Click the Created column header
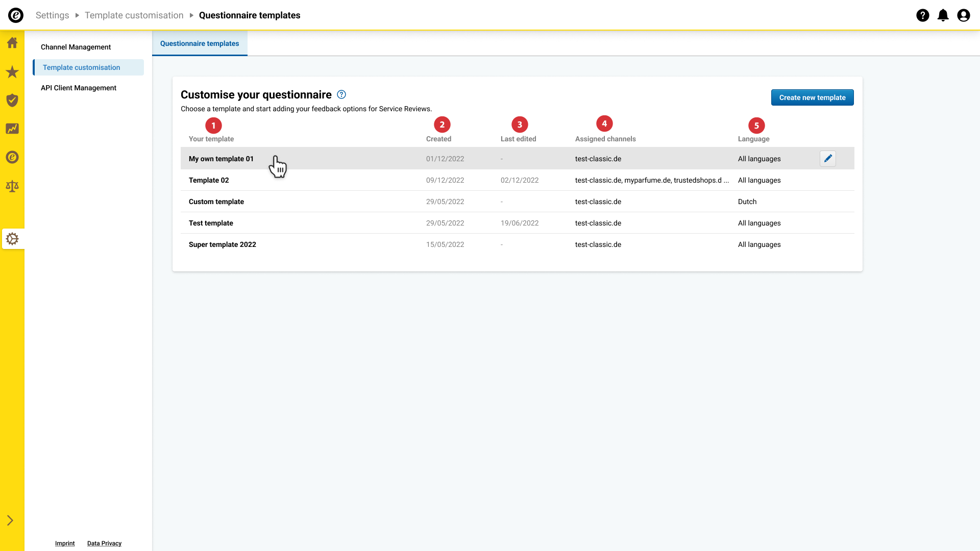The height and width of the screenshot is (551, 980). (438, 139)
